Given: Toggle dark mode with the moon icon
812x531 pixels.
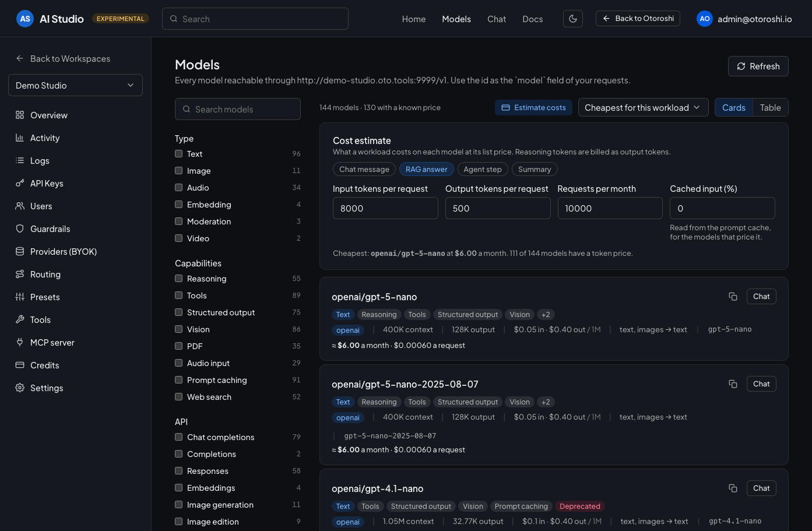Looking at the screenshot, I should (x=573, y=19).
